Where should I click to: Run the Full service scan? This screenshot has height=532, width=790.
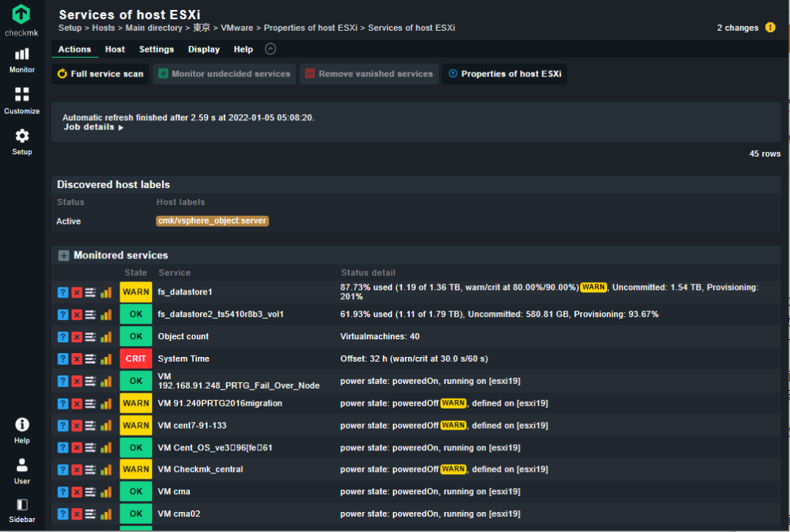click(x=100, y=74)
